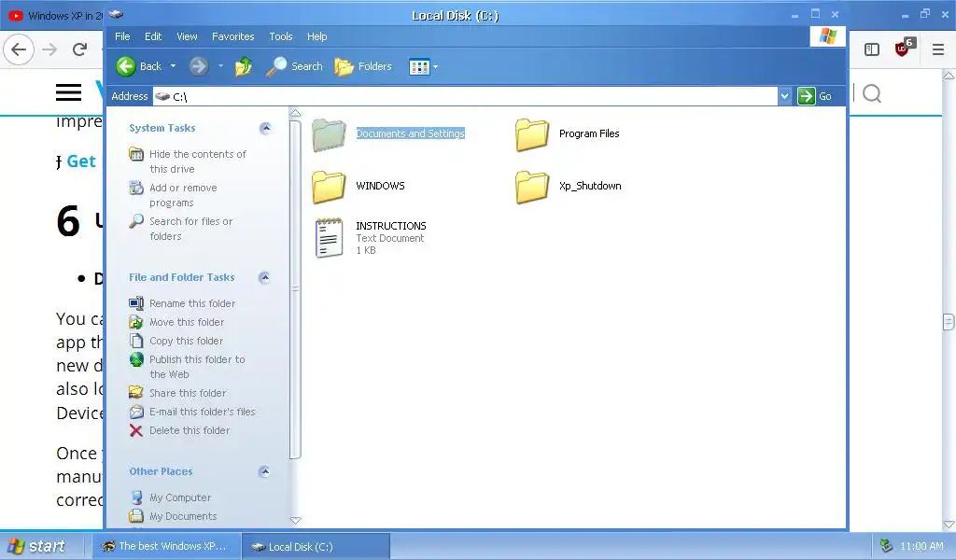The image size is (956, 560).
Task: Click the webpage search magnifier icon
Action: [x=872, y=94]
